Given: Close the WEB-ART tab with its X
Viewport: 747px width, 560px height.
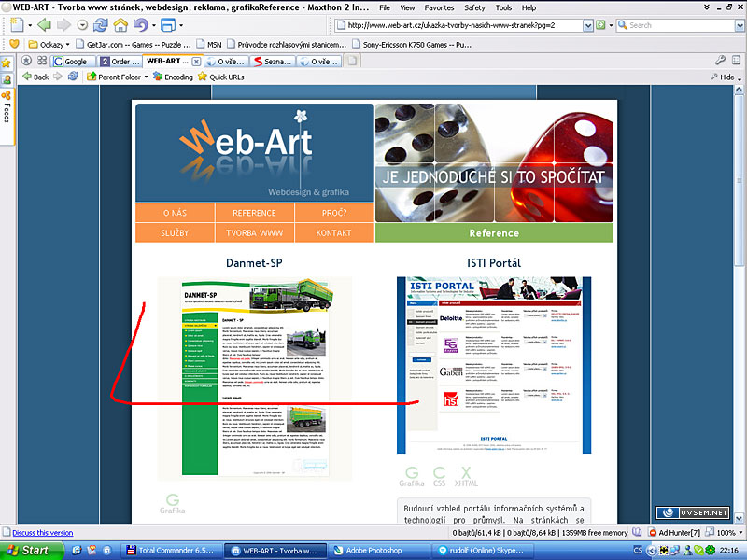Looking at the screenshot, I should (x=196, y=62).
